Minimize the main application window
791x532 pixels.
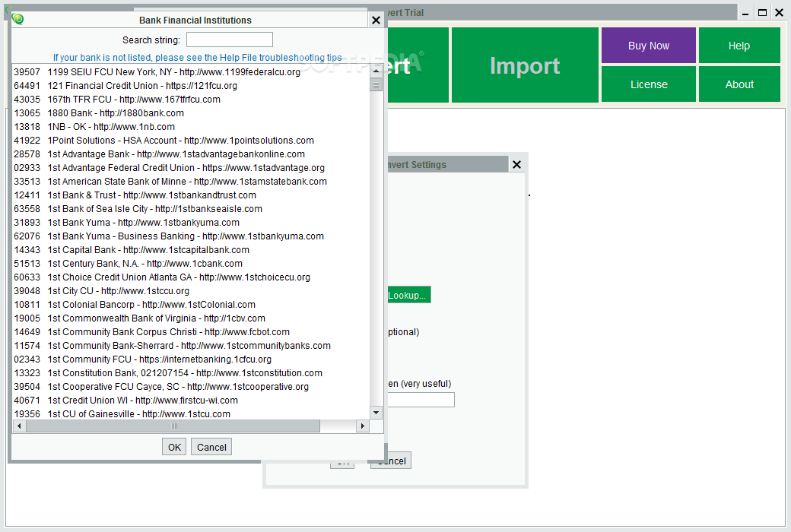pyautogui.click(x=745, y=13)
